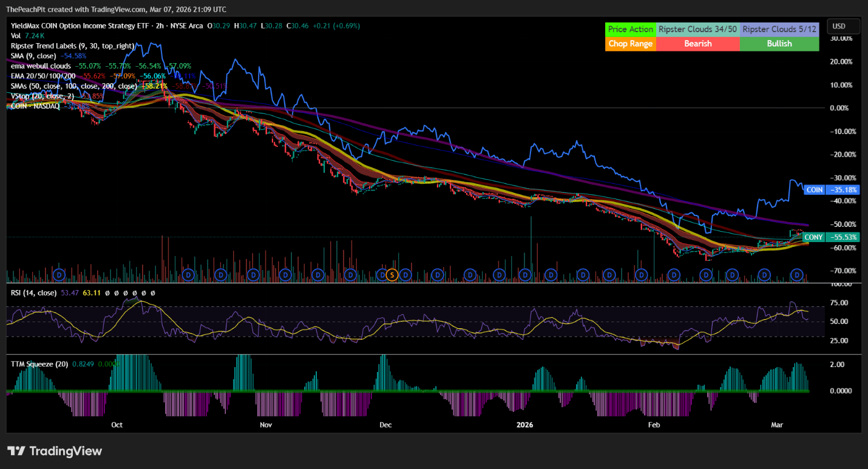The width and height of the screenshot is (868, 469).
Task: Click the RSI (14, close) legend
Action: click(x=34, y=293)
